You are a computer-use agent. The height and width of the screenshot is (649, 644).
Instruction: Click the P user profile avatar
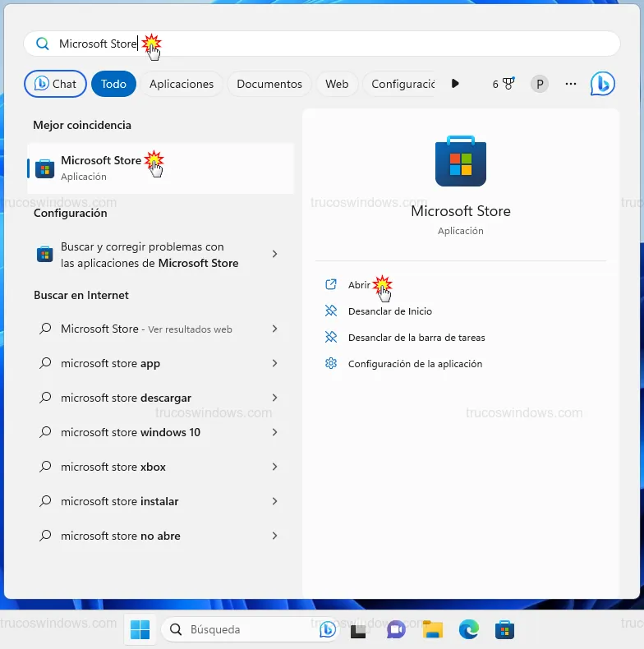pyautogui.click(x=540, y=84)
